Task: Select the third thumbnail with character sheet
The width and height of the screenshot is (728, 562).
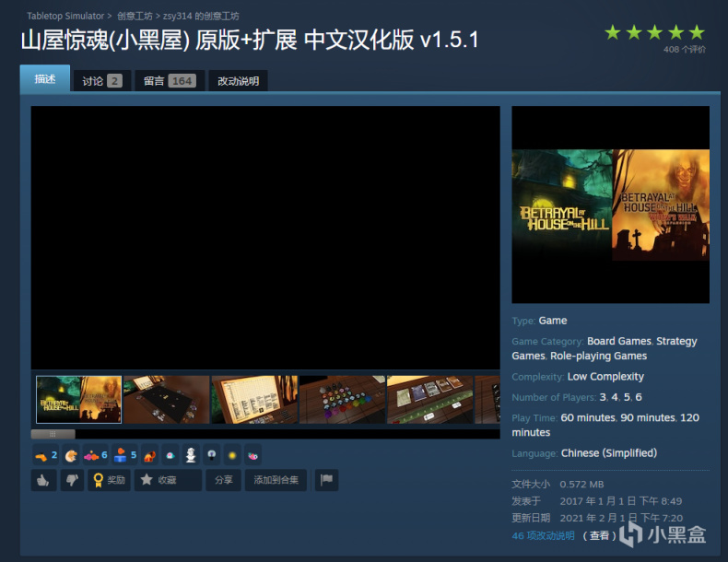Action: point(254,400)
